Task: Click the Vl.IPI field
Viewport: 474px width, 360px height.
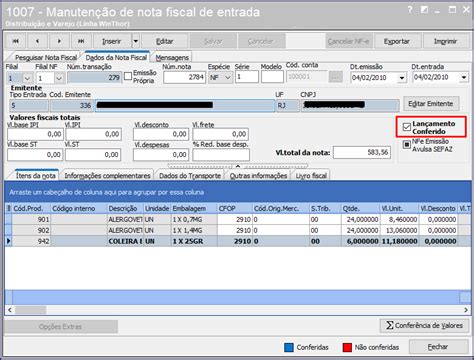Action: (x=94, y=134)
